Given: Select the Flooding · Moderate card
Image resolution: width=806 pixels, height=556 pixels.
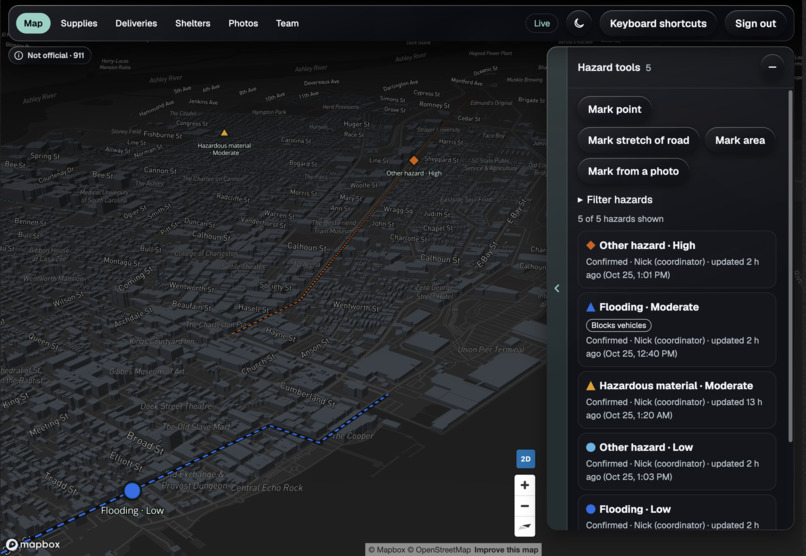Looking at the screenshot, I should (676, 329).
